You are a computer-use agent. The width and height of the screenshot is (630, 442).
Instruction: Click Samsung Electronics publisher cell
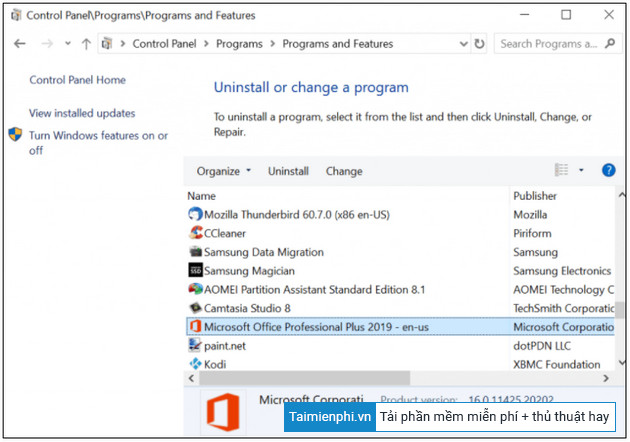pos(562,271)
